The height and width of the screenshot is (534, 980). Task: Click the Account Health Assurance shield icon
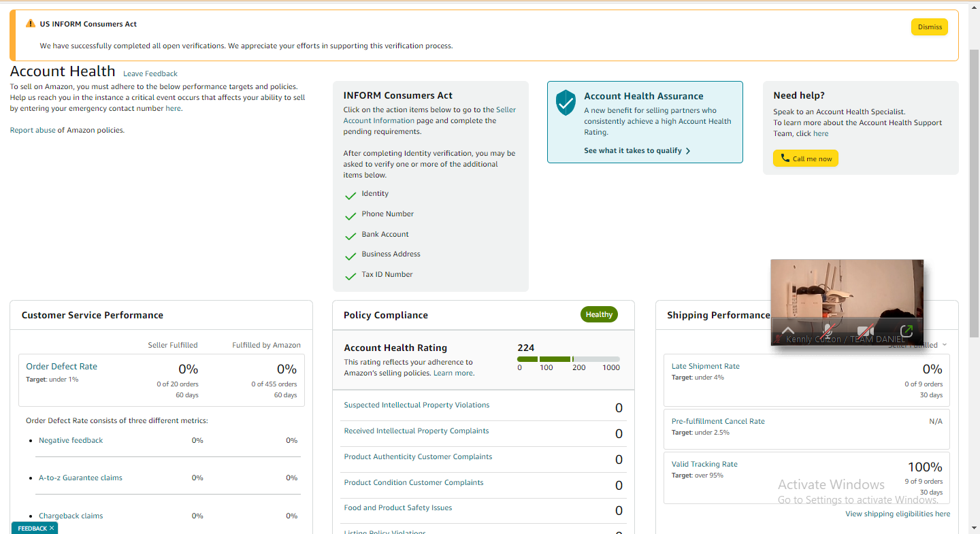point(566,103)
